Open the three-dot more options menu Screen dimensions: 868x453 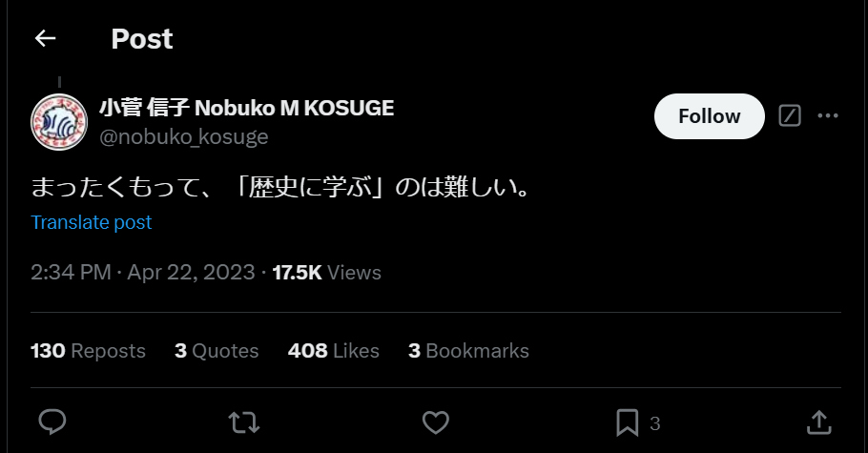coord(828,115)
